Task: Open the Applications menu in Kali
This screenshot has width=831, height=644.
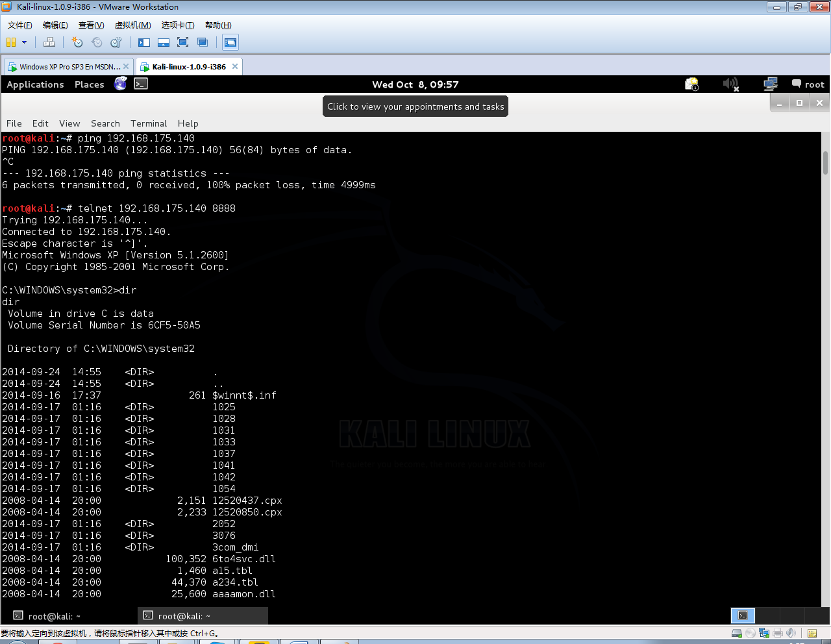Action: pyautogui.click(x=35, y=84)
